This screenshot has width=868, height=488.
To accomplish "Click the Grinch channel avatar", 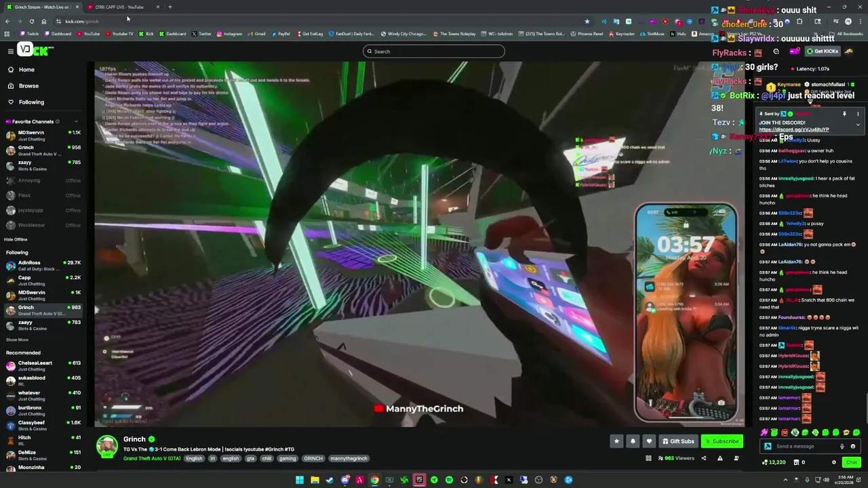I will [x=107, y=447].
